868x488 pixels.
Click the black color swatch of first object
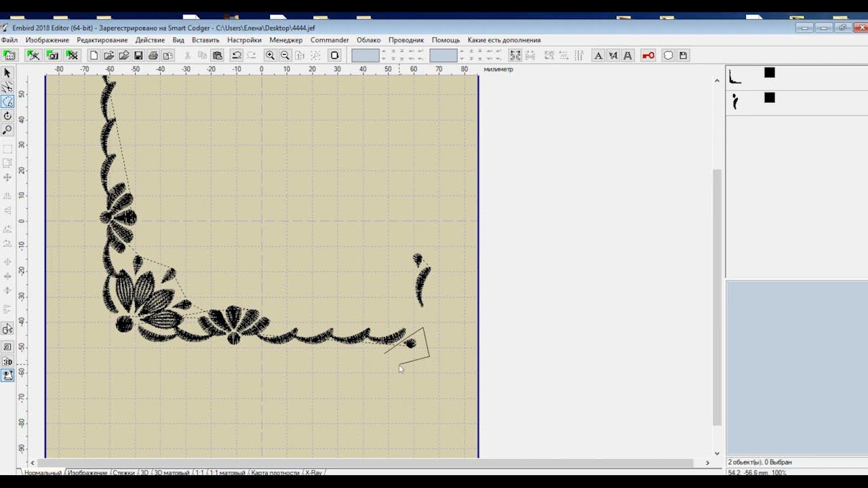point(770,73)
